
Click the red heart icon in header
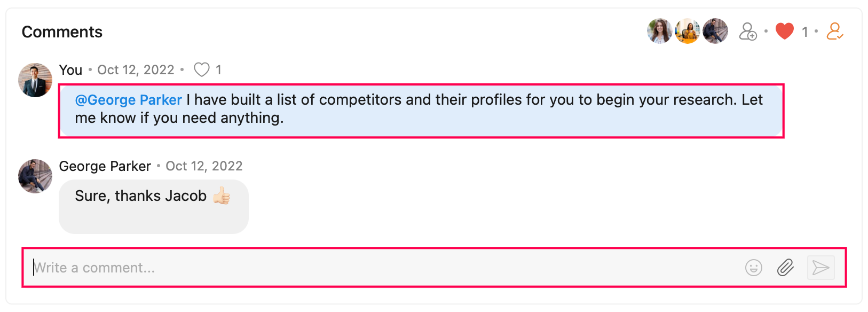click(784, 32)
